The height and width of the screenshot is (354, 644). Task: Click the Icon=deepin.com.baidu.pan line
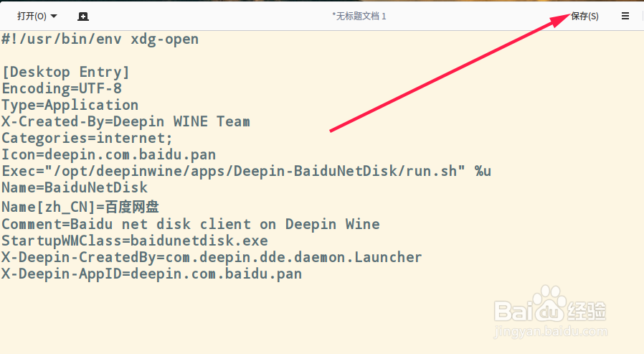[108, 154]
